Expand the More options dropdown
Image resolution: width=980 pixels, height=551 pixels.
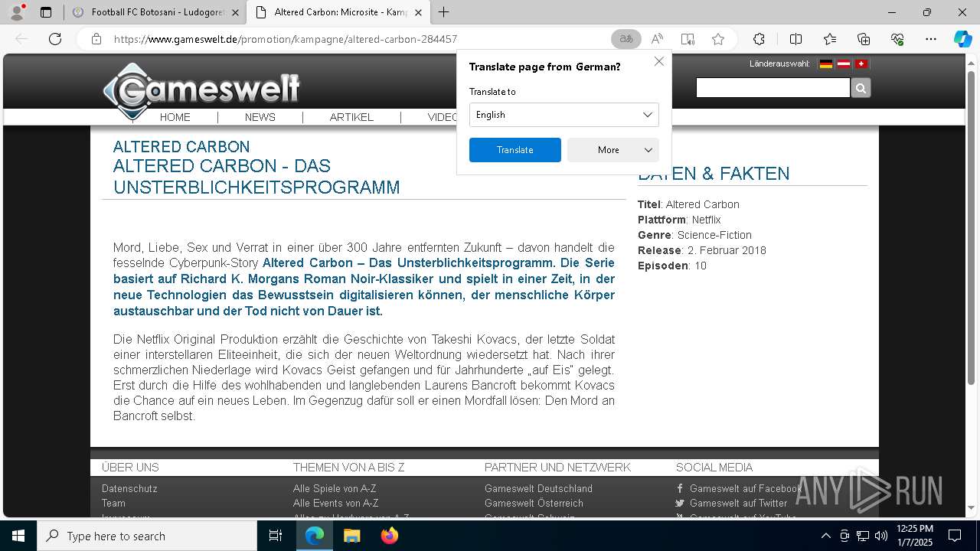coord(613,150)
